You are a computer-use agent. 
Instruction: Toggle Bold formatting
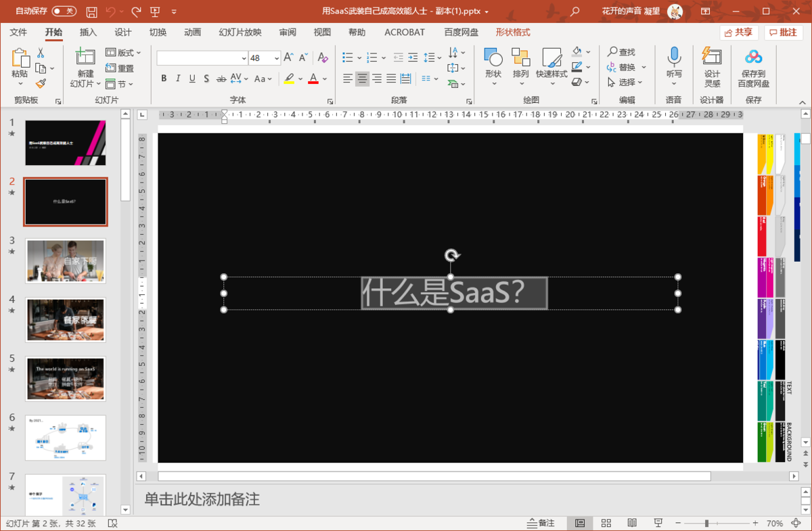(x=164, y=79)
